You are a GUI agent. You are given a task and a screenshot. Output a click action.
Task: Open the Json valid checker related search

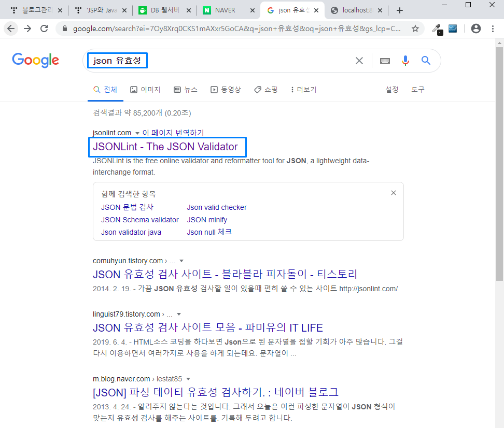coord(217,208)
